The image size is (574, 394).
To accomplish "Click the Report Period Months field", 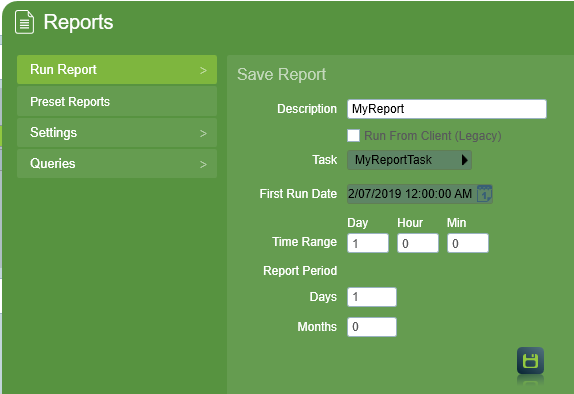I will 372,327.
